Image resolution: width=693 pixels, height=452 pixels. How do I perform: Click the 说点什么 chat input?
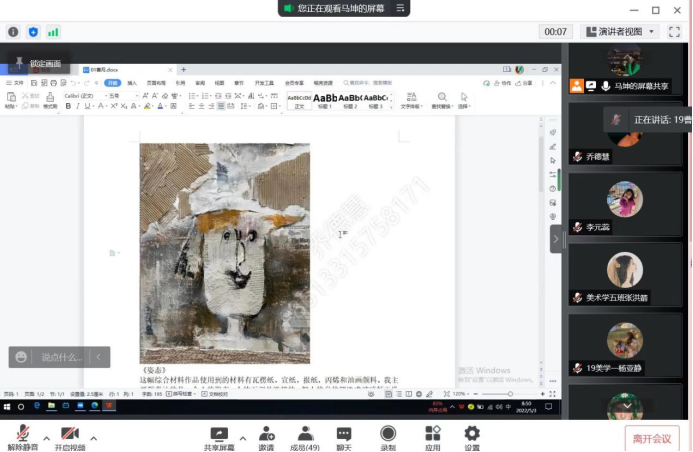(62, 357)
